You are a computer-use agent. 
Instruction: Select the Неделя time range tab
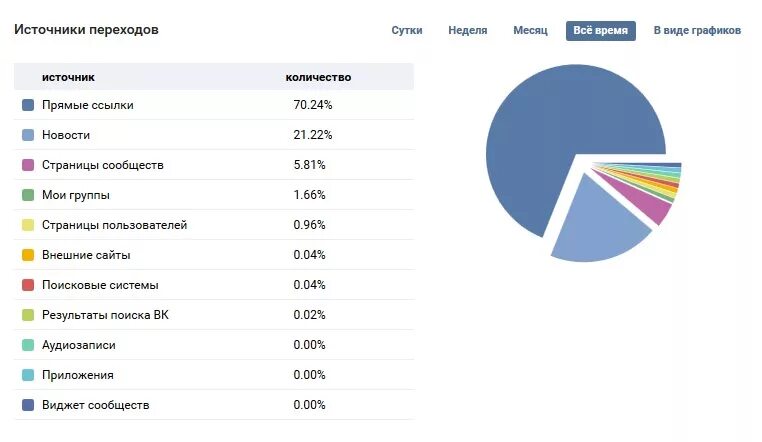tap(468, 31)
